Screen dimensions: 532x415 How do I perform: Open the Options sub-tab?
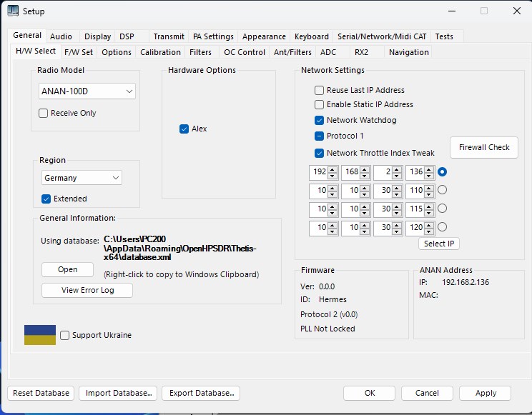click(117, 52)
